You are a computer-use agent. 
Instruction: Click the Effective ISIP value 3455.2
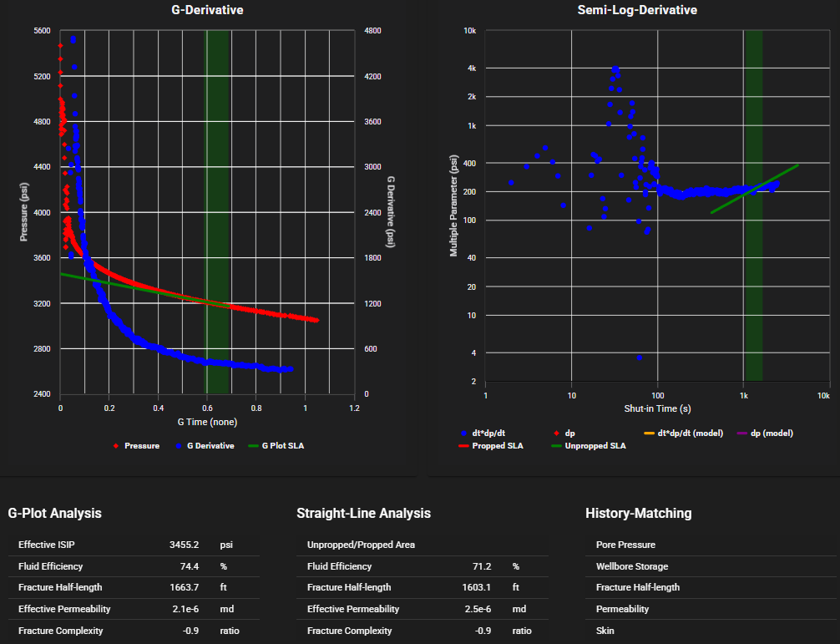[x=184, y=545]
